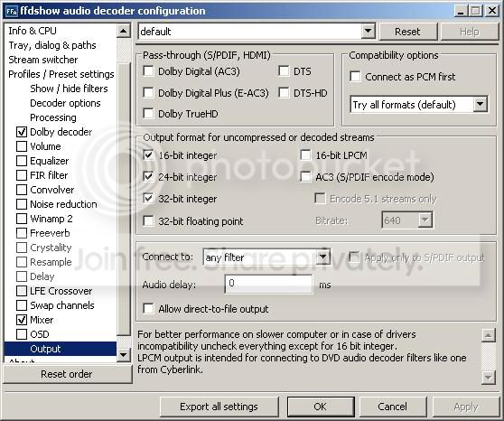Viewport: 504px width, 421px height.
Task: Click Export all settings button
Action: [x=219, y=407]
